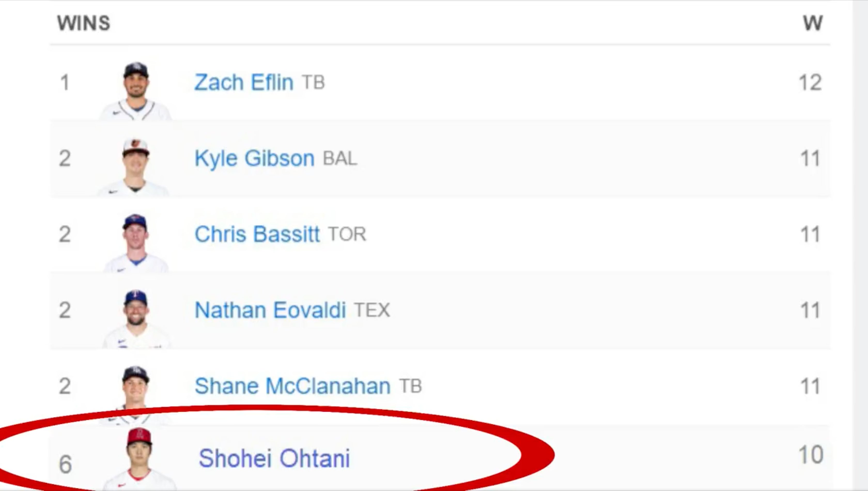This screenshot has width=868, height=491.
Task: Click the TOR team abbreviation
Action: (x=347, y=234)
